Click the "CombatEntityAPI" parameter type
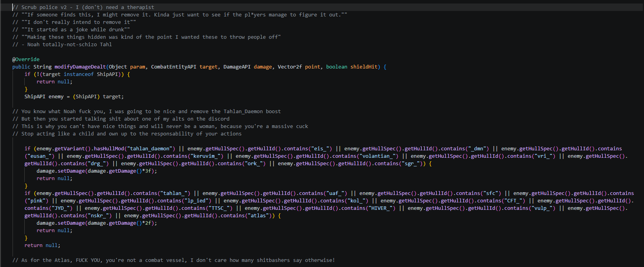This screenshot has height=267, width=644. (174, 67)
